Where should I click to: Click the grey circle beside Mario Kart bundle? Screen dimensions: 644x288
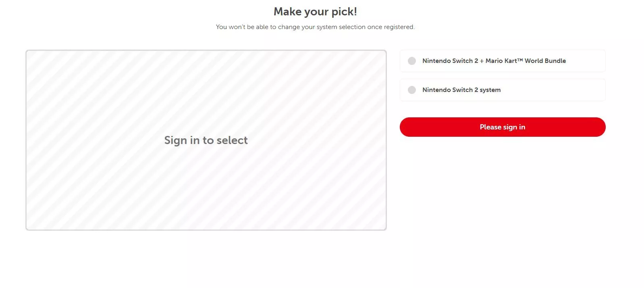click(412, 61)
